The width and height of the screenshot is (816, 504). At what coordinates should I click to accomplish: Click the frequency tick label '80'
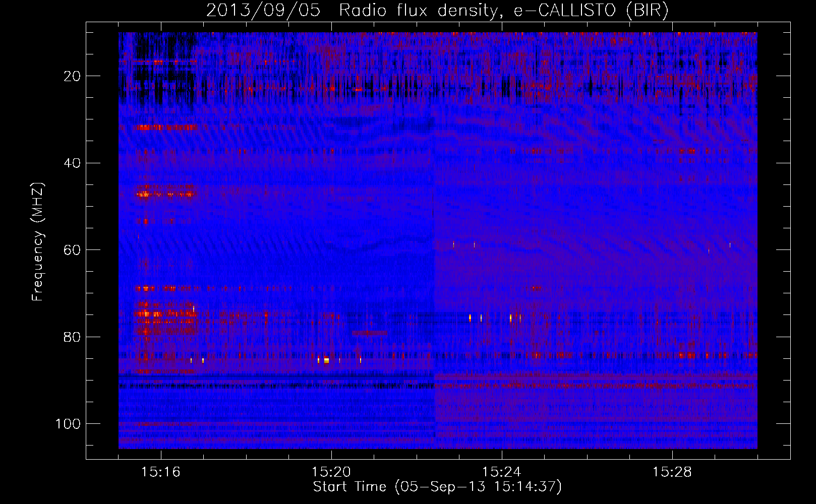click(73, 337)
